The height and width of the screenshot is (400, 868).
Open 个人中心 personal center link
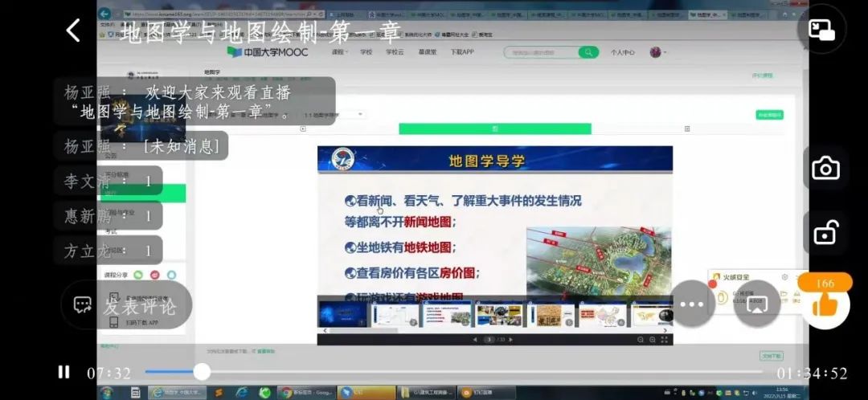[x=622, y=52]
